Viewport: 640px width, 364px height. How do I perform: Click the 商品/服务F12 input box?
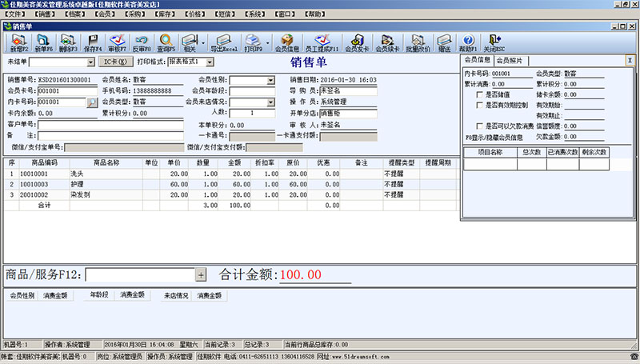click(x=140, y=275)
